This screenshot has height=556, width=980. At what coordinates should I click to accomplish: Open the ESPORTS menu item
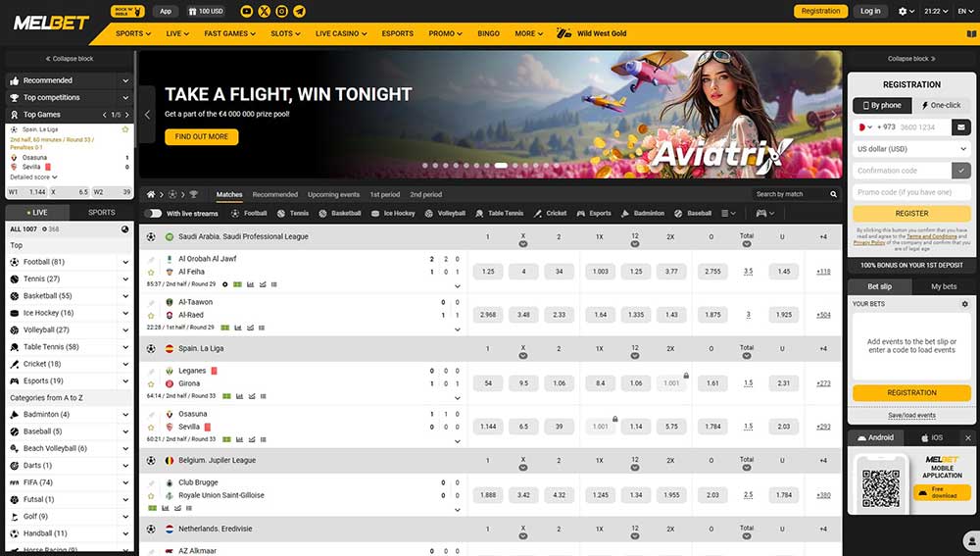398,33
